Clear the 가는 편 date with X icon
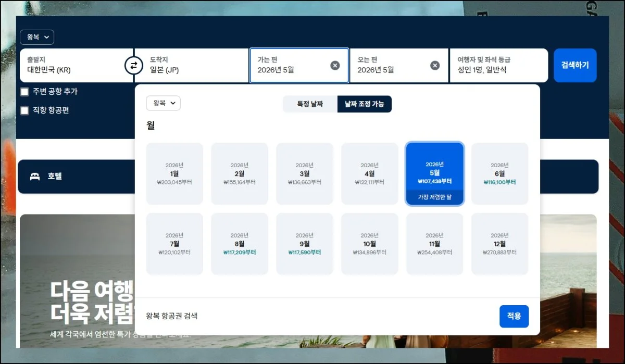Viewport: 625px width, 364px height. pyautogui.click(x=335, y=66)
